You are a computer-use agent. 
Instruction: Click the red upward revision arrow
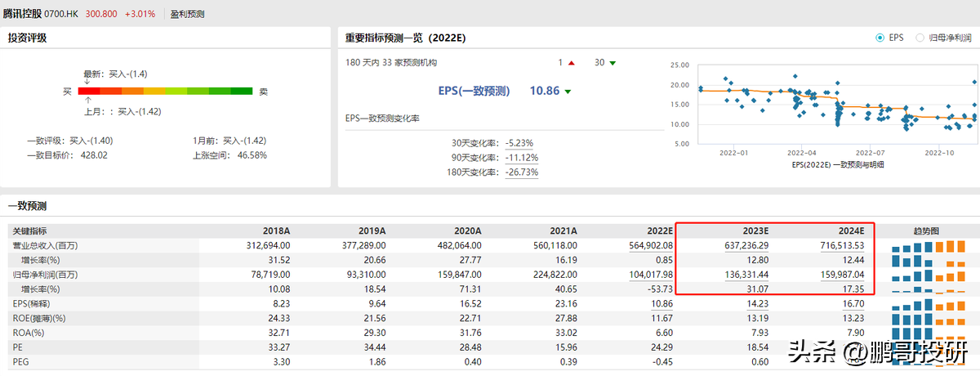(572, 63)
